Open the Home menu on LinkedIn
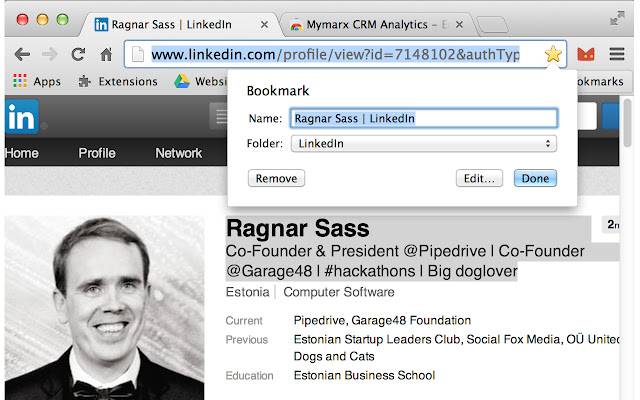Screen dimensions: 640x400 tap(22, 153)
